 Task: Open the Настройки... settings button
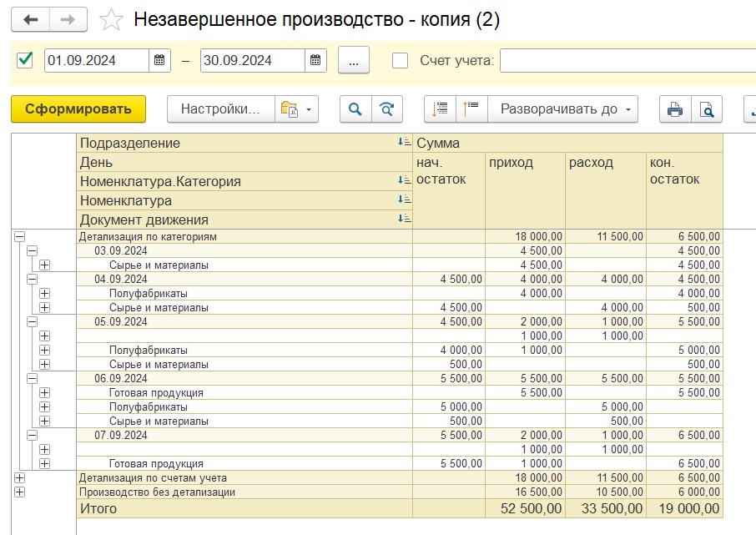click(x=221, y=109)
